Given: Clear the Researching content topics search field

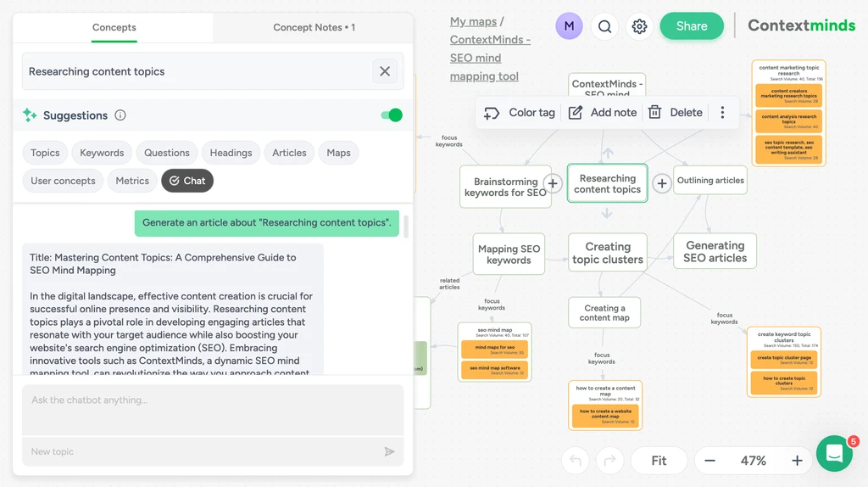Looking at the screenshot, I should [x=385, y=71].
